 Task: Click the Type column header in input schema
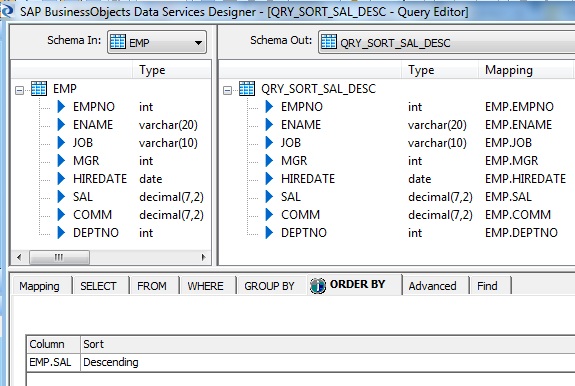click(171, 70)
